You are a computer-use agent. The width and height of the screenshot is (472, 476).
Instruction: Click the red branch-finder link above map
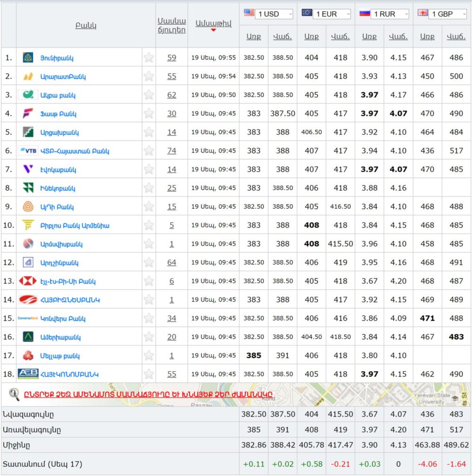148,395
